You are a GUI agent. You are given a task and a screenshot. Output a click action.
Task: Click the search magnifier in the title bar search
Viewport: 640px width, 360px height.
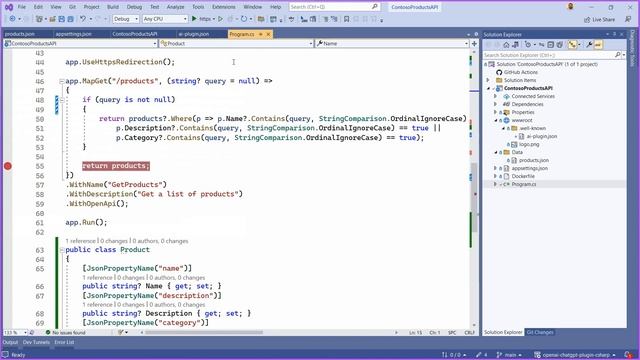coord(375,7)
